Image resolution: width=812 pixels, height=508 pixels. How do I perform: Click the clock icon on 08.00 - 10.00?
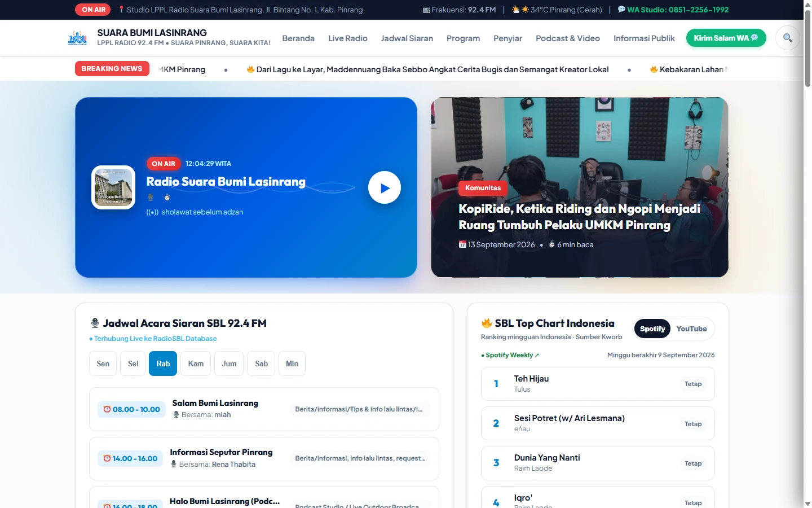coord(107,409)
